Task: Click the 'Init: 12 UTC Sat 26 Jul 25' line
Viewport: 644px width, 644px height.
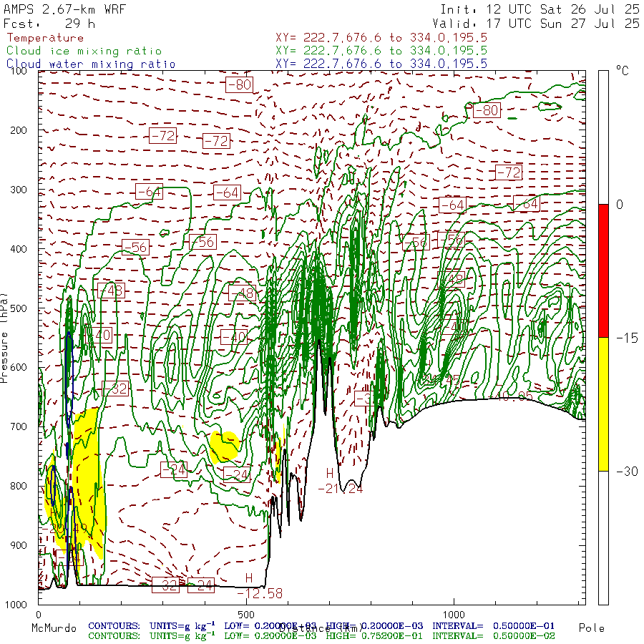Action: (540, 9)
